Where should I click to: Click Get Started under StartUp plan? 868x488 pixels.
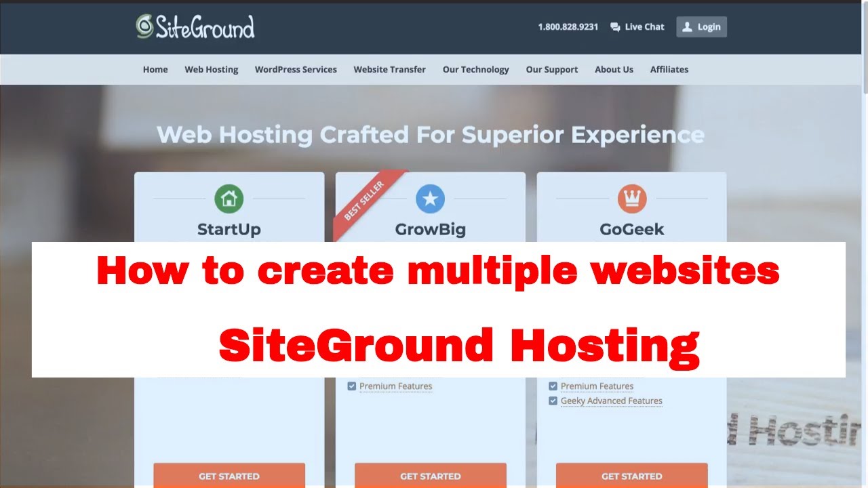click(229, 476)
